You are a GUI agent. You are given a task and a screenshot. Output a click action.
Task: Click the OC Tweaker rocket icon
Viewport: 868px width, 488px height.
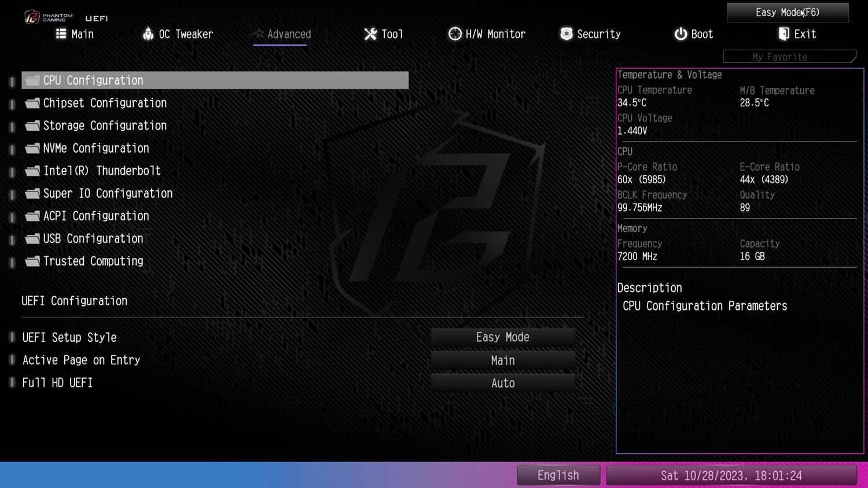pos(148,34)
